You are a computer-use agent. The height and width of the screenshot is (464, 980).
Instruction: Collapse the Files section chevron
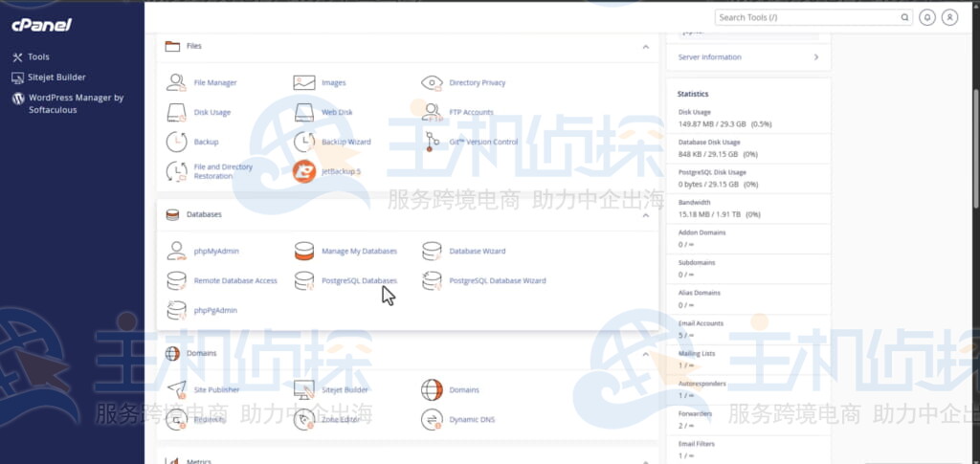646,47
